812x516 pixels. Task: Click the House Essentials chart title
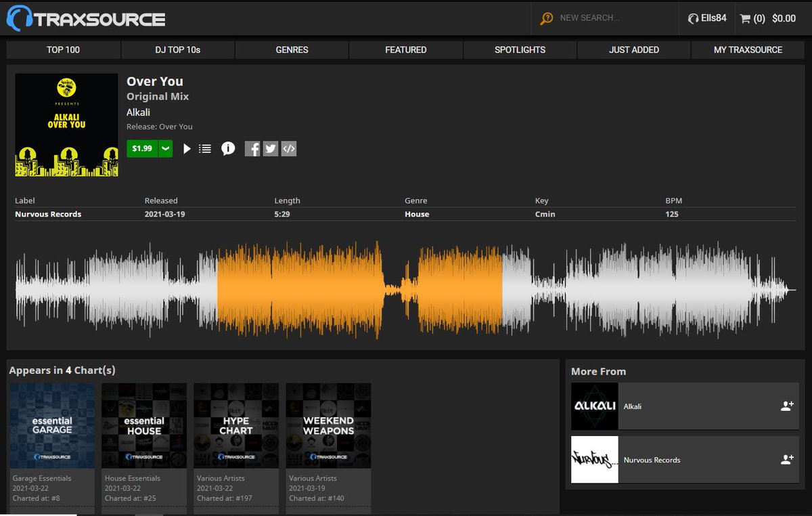(133, 478)
